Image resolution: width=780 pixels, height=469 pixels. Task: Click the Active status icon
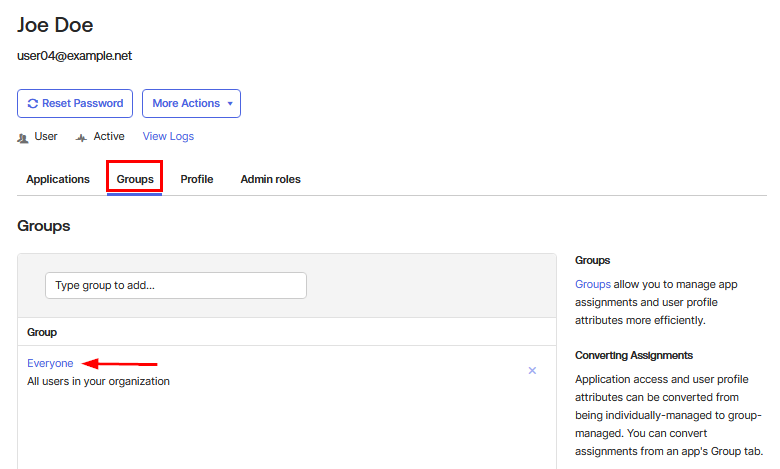(x=81, y=137)
